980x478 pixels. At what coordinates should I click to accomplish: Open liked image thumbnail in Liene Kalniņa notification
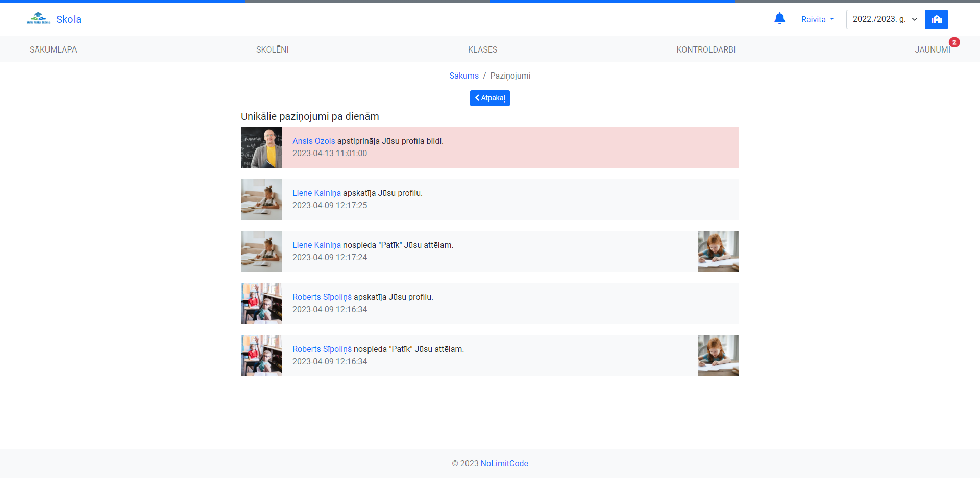point(718,251)
